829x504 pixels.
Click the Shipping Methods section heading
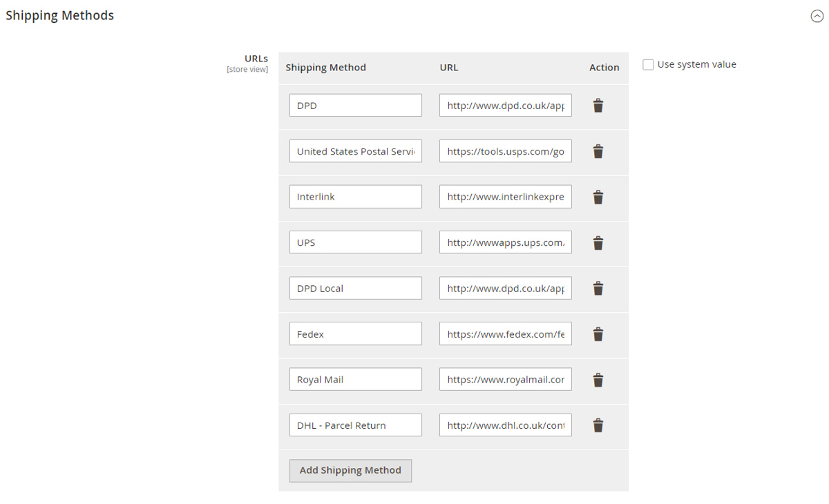60,15
